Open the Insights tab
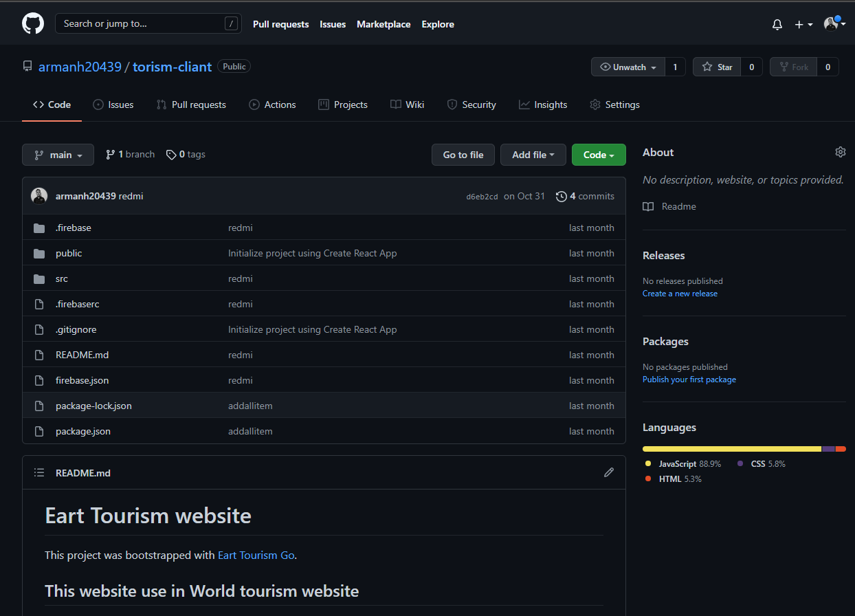Image resolution: width=855 pixels, height=616 pixels. 543,104
